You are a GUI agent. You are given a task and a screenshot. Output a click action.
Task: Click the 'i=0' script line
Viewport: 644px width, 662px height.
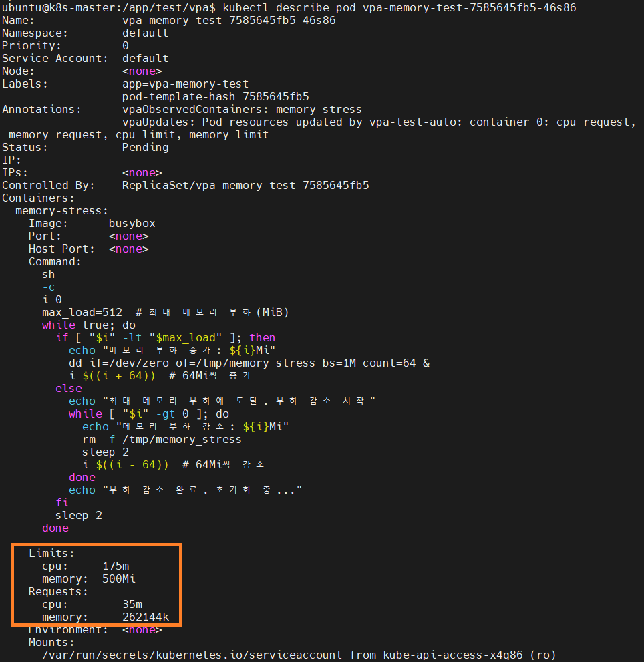coord(52,299)
